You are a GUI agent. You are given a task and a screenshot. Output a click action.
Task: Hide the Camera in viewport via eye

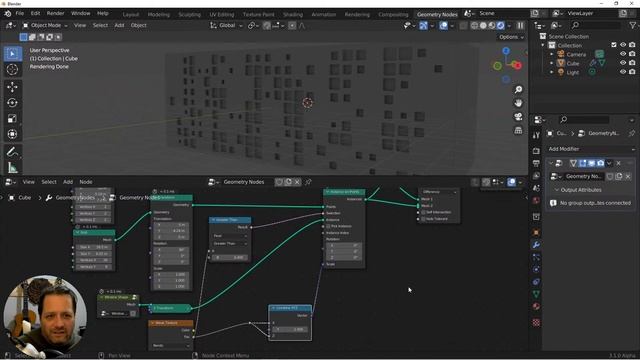[x=623, y=54]
